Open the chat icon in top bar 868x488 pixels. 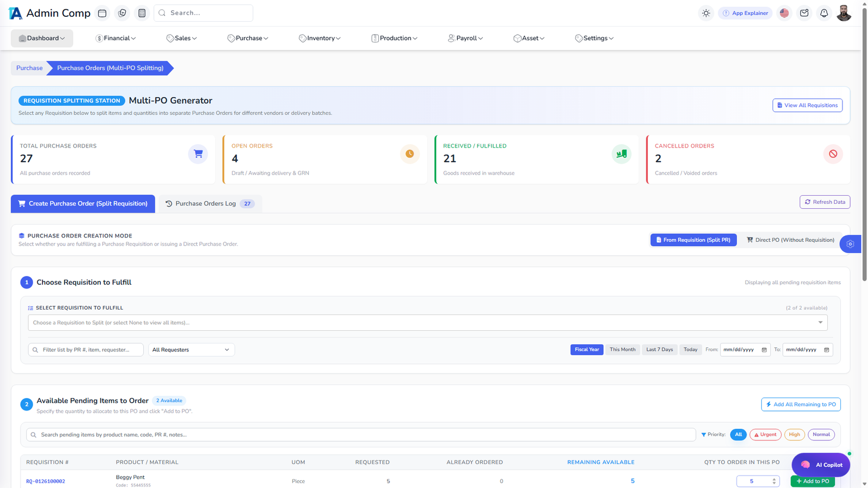pyautogui.click(x=122, y=13)
